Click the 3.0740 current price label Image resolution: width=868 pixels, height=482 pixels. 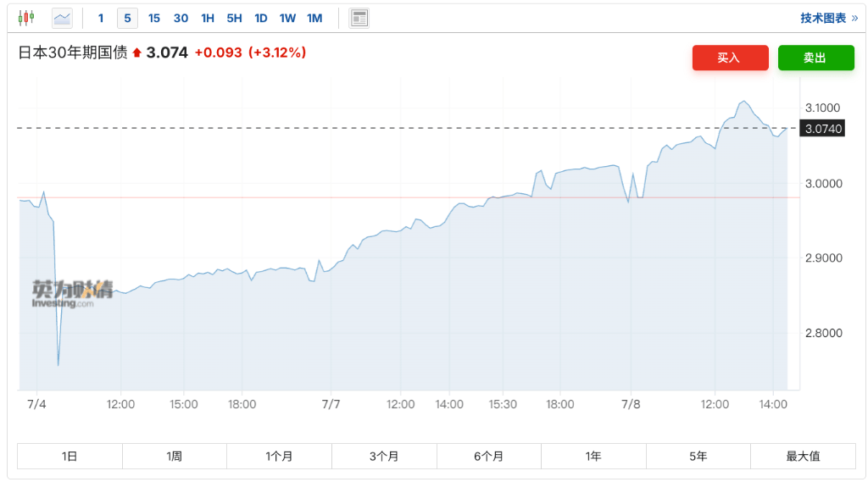tap(823, 129)
